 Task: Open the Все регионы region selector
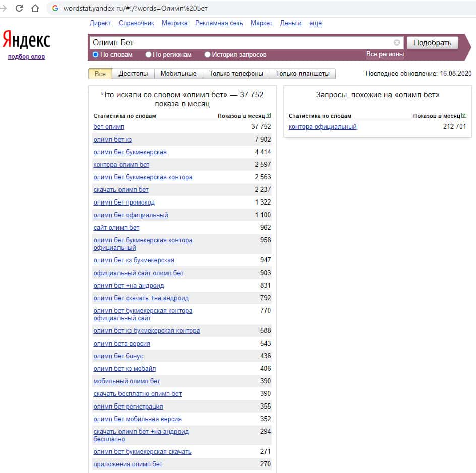pos(385,54)
